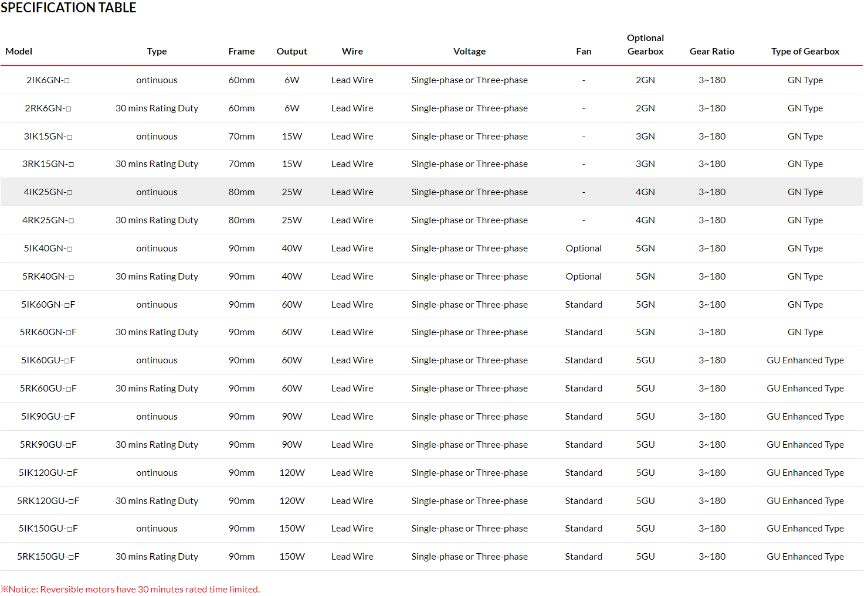Image resolution: width=868 pixels, height=596 pixels.
Task: Click the Optional Gearbox column header
Action: [x=645, y=45]
